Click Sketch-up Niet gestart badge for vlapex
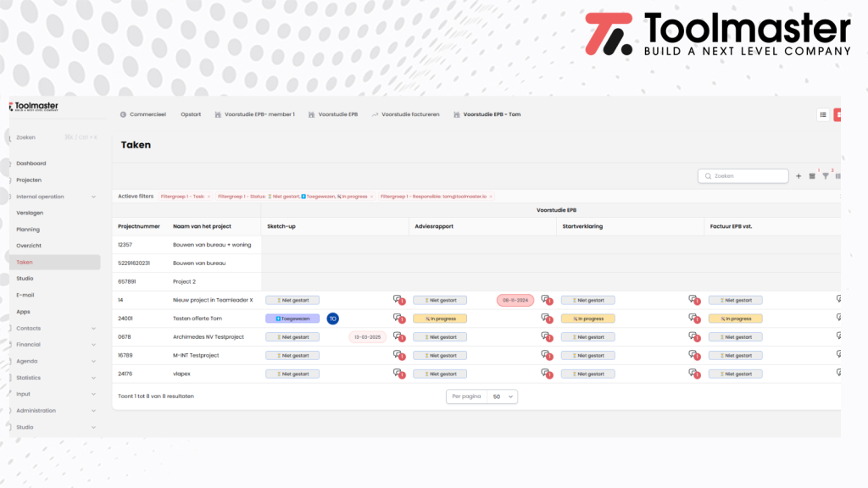Viewport: 868px width, 488px height. (292, 374)
